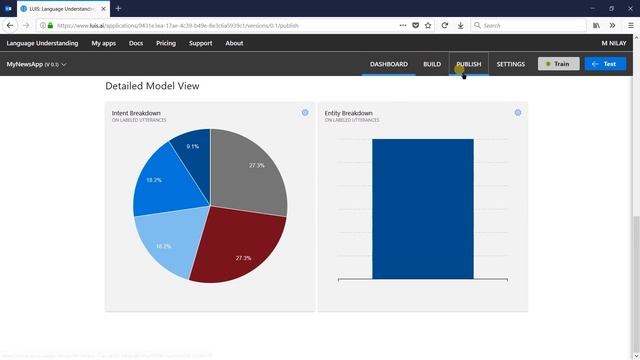
Task: Click scrollbar down arrow
Action: pos(636,356)
